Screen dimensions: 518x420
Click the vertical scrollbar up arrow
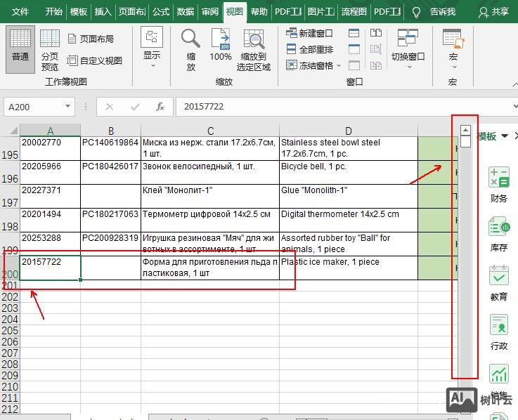[465, 130]
